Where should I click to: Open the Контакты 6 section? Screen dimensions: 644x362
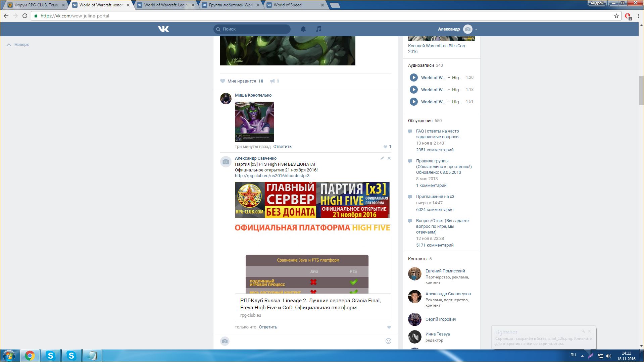pos(420,259)
